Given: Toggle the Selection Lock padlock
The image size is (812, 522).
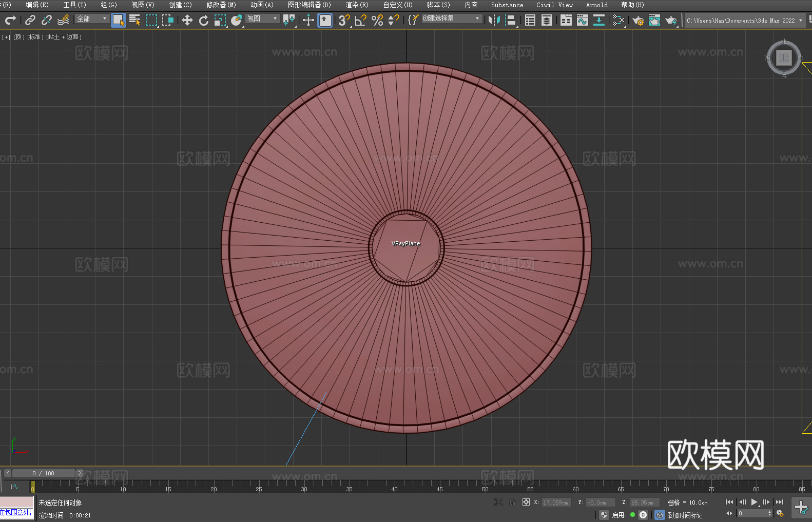Looking at the screenshot, I should coord(512,502).
